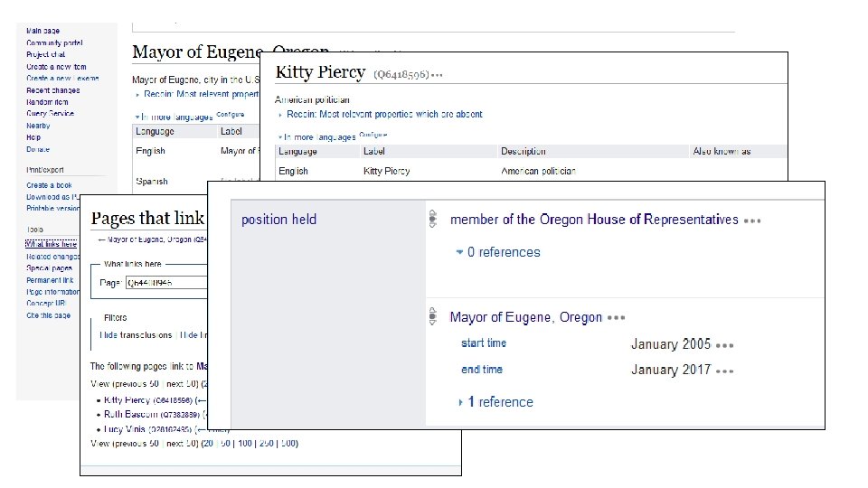Expand Recoin properties on Kitty Piercy page
This screenshot has height=488, width=868.
pyautogui.click(x=383, y=115)
